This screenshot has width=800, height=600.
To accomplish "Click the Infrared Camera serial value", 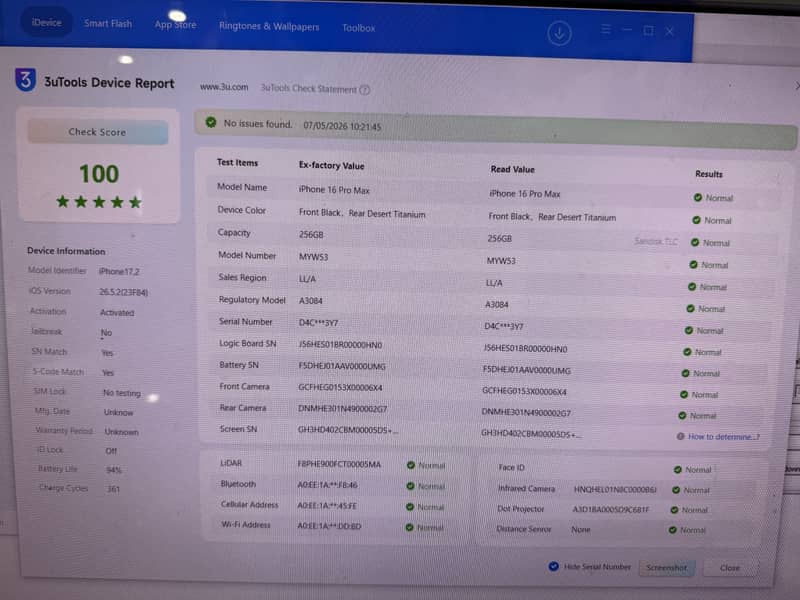I will coord(615,490).
